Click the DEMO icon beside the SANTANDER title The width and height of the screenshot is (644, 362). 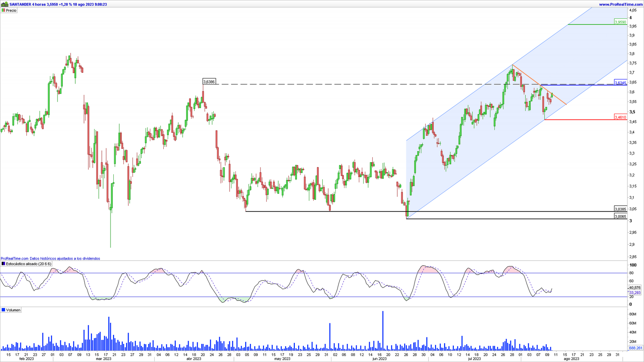coord(5,4)
